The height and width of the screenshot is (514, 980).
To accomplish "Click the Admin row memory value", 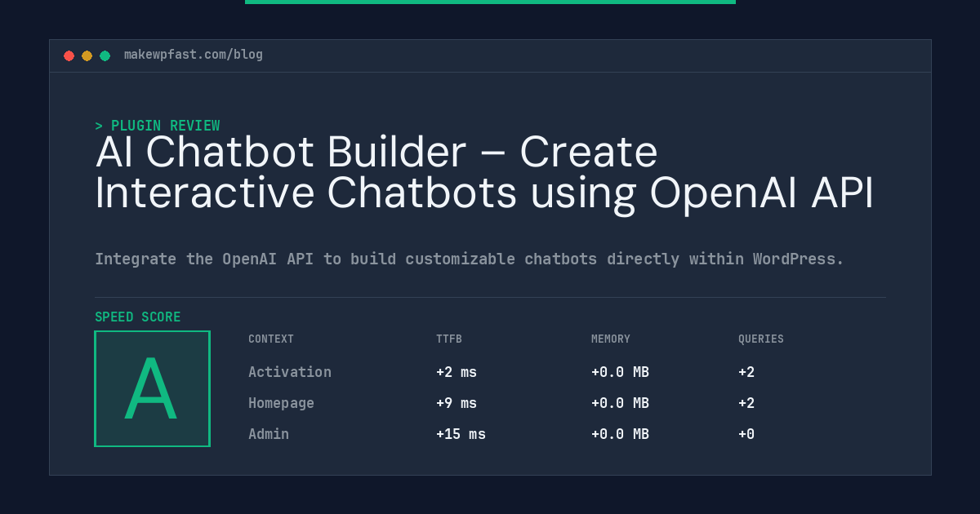I will [620, 434].
